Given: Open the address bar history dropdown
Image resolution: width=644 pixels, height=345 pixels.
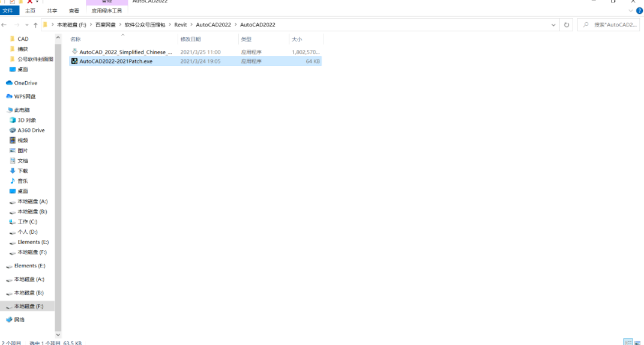Looking at the screenshot, I should tap(553, 25).
